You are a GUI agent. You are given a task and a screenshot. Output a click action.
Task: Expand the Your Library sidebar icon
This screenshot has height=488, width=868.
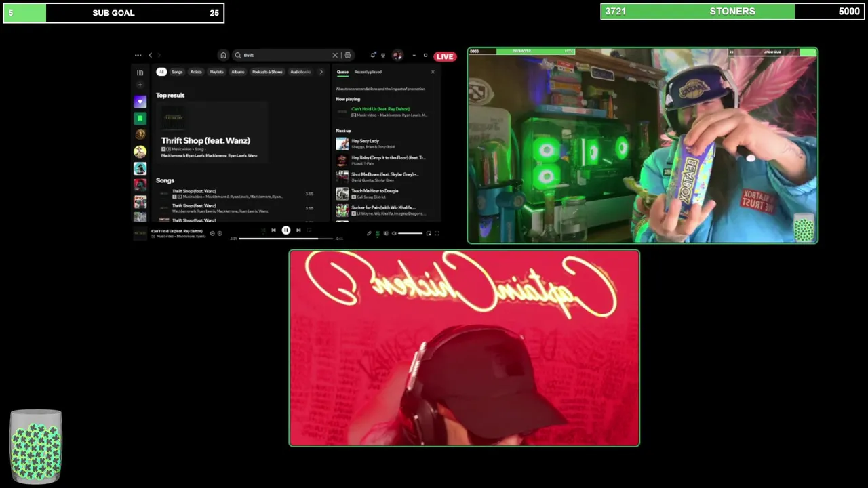(140, 73)
